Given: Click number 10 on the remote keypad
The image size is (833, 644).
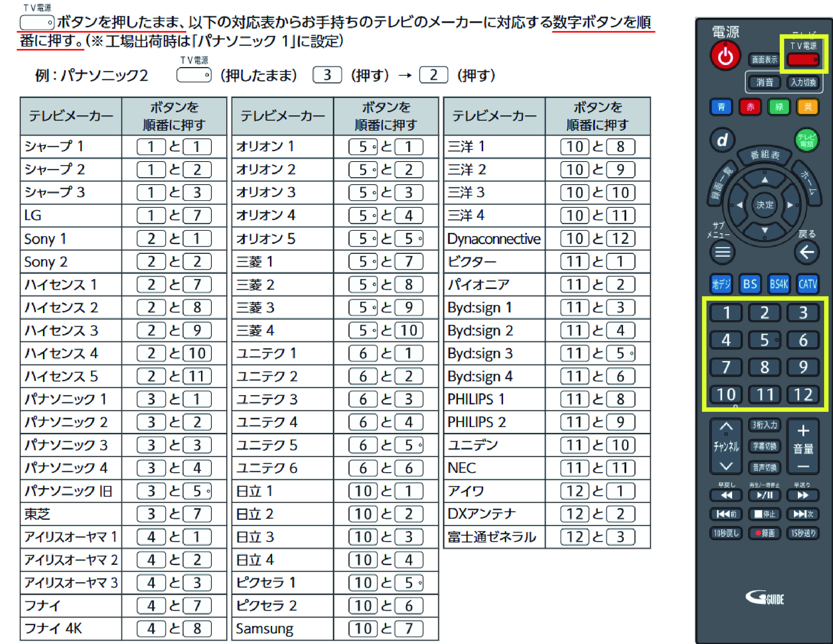Looking at the screenshot, I should click(726, 394).
